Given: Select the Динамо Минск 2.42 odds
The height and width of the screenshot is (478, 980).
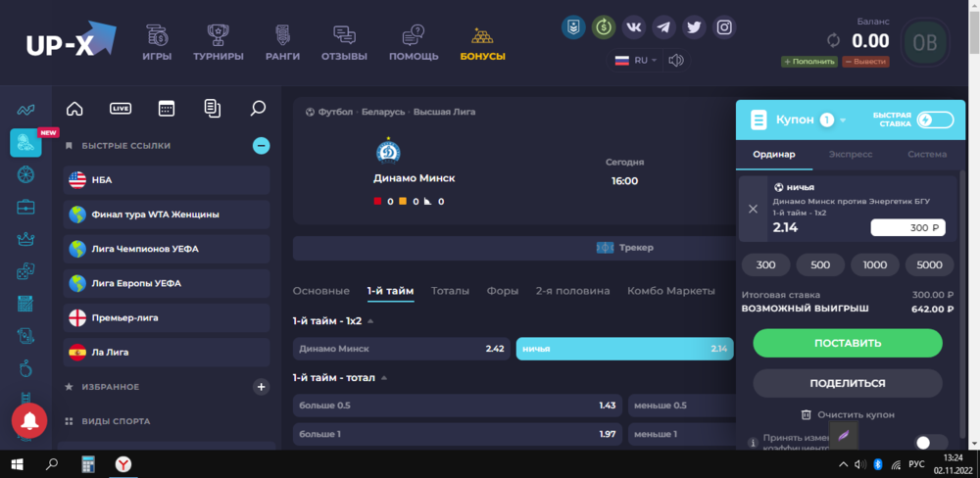Looking at the screenshot, I should (402, 349).
